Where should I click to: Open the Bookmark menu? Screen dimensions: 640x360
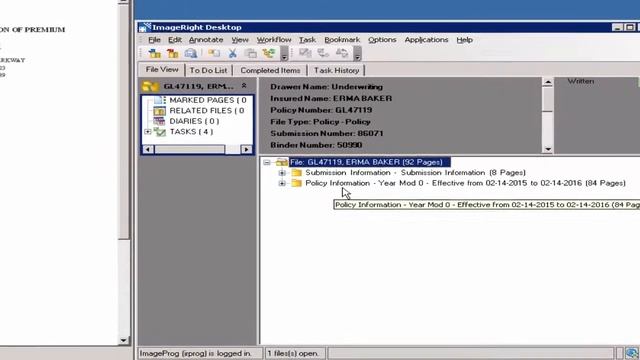click(x=342, y=40)
